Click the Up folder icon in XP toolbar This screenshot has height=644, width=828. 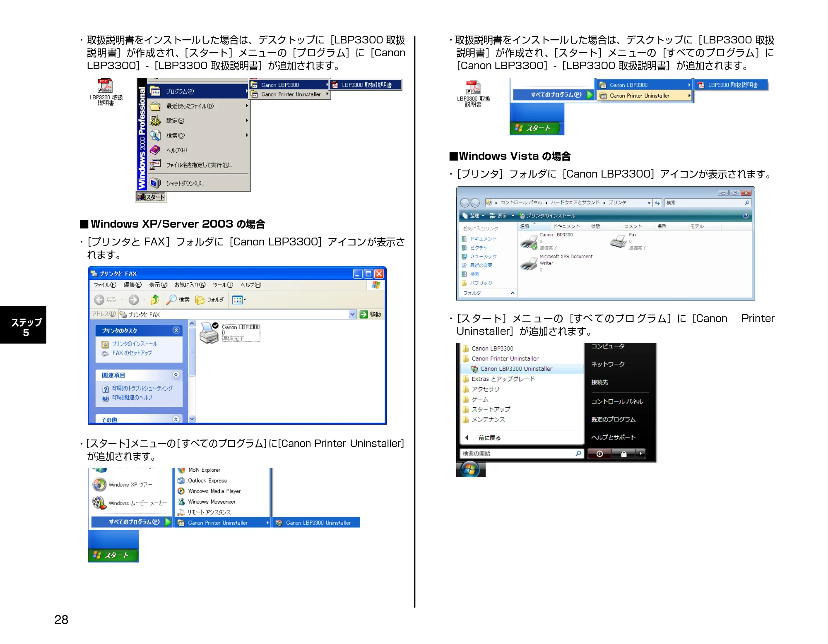(155, 300)
